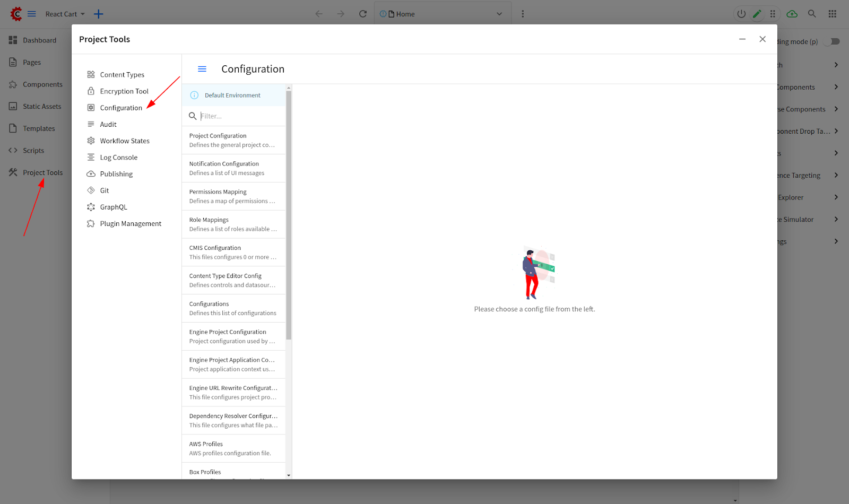Click the Filter search field
The image size is (849, 504).
(239, 116)
